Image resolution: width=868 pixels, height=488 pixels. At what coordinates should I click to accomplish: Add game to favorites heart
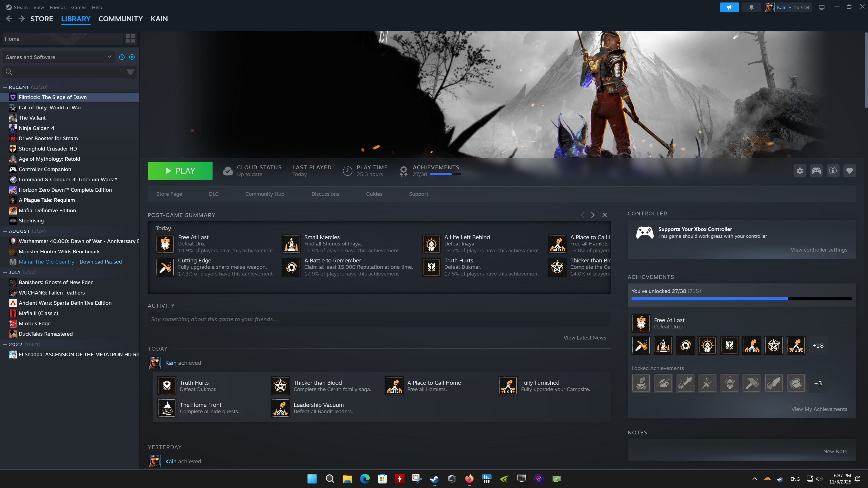coord(849,171)
